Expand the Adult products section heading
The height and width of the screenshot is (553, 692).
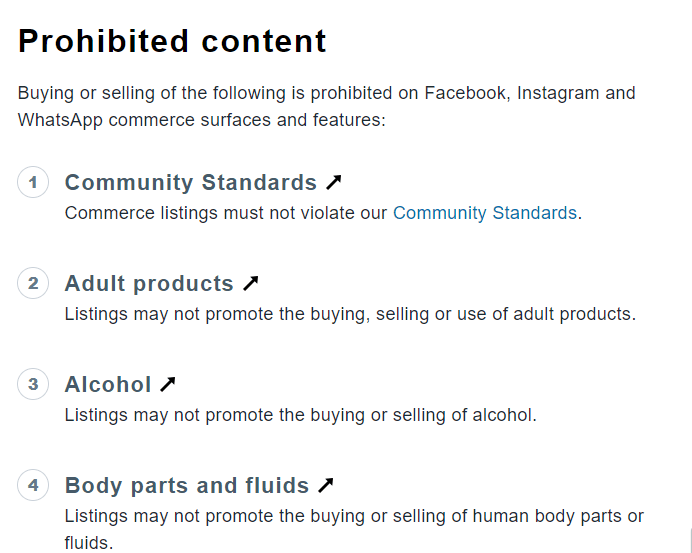click(149, 283)
